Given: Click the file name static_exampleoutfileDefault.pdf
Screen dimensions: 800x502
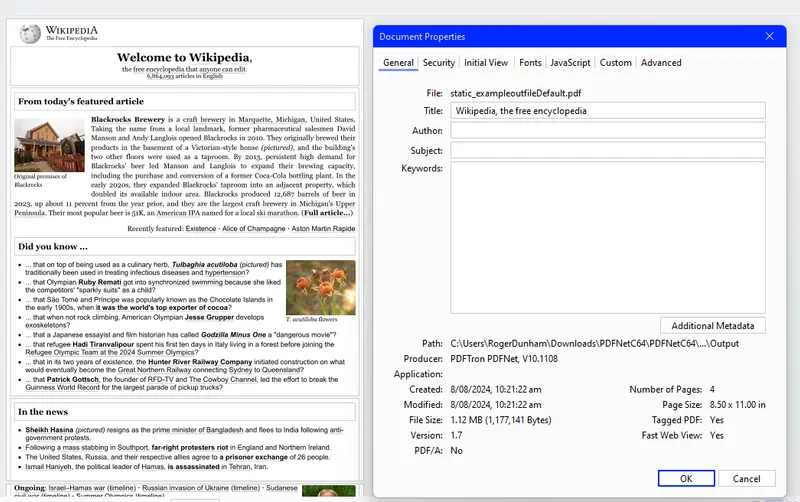Looking at the screenshot, I should pyautogui.click(x=515, y=93).
